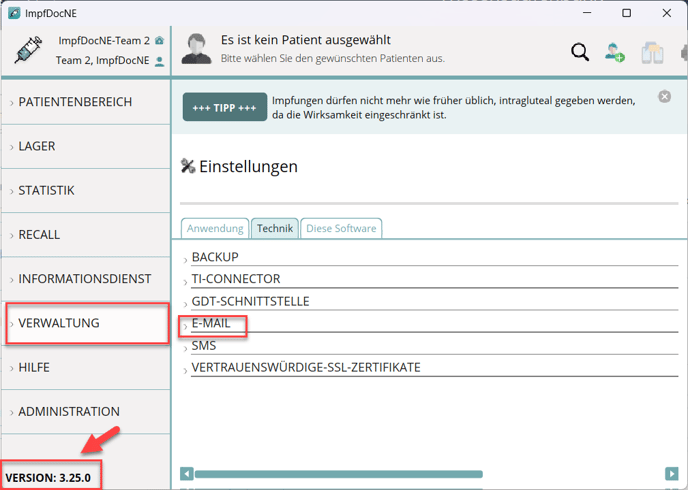Viewport: 688px width, 490px height.
Task: Expand VERTRAUENSWÜRDIGE-SSL-ZERTIFIKATE row
Action: coord(430,368)
